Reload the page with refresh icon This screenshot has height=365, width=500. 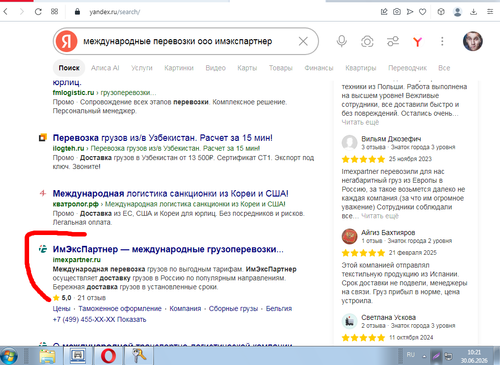pos(38,12)
